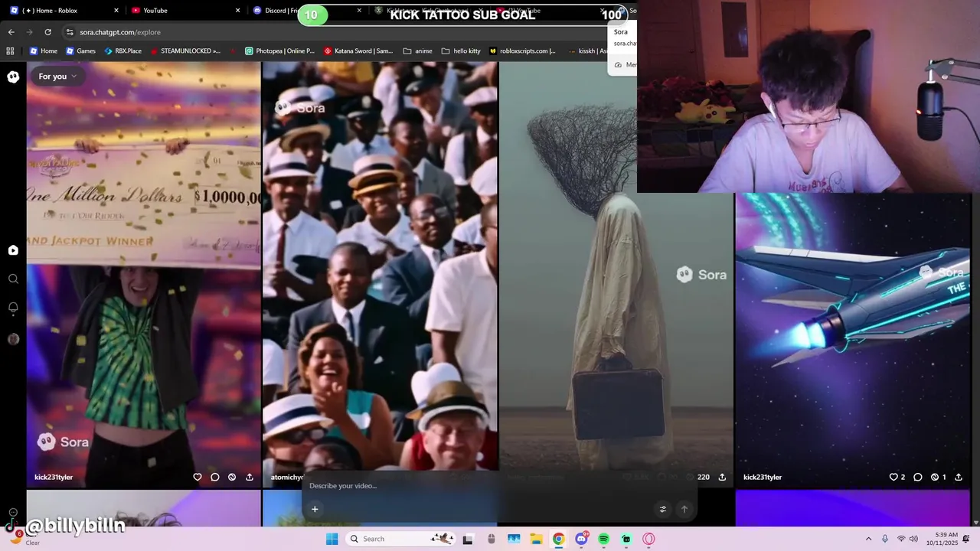980x551 pixels.
Task: Open kick231tyler profile on jackpot video
Action: [x=54, y=477]
